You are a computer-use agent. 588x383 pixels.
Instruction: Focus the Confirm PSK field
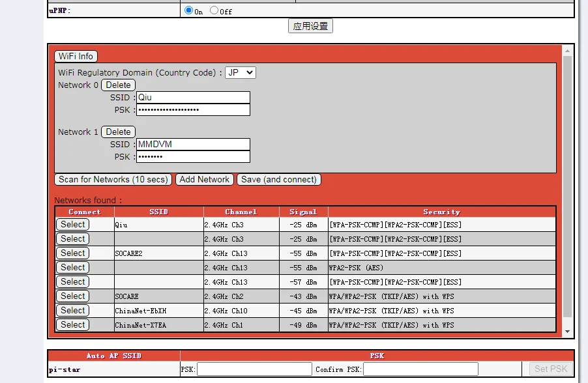pos(420,369)
